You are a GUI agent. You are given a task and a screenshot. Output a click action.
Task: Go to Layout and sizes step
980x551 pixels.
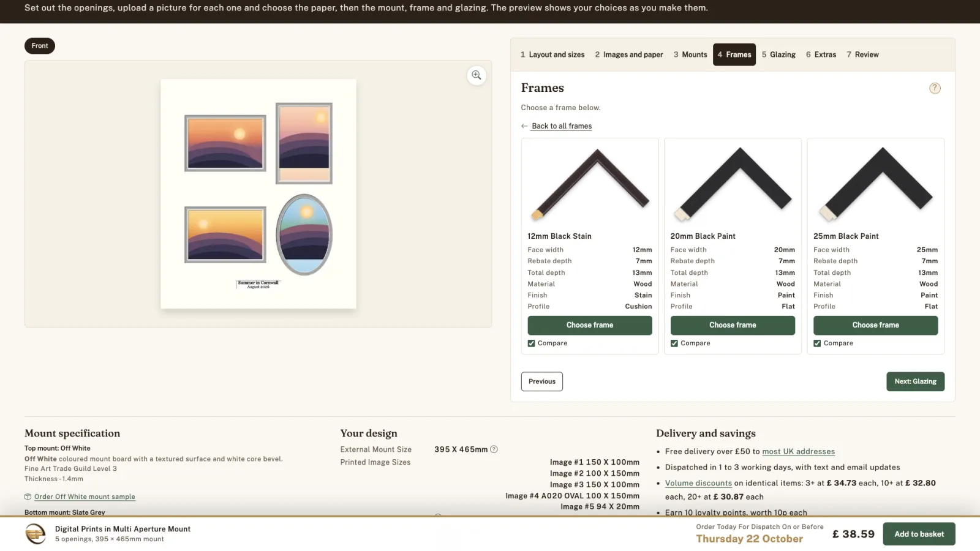[552, 54]
